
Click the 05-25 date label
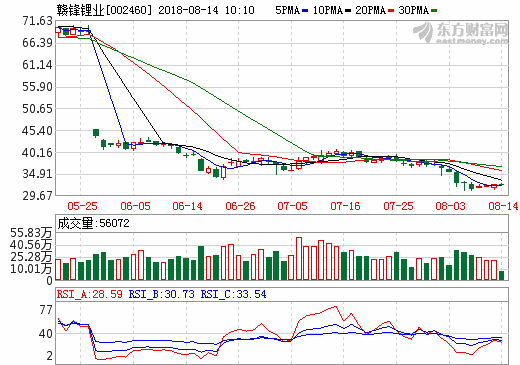pyautogui.click(x=82, y=206)
